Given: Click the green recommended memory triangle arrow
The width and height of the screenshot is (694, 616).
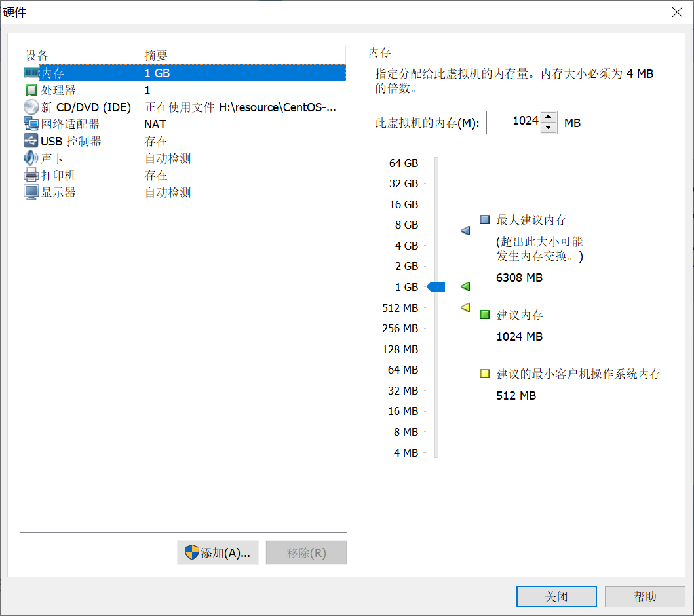Looking at the screenshot, I should point(464,286).
